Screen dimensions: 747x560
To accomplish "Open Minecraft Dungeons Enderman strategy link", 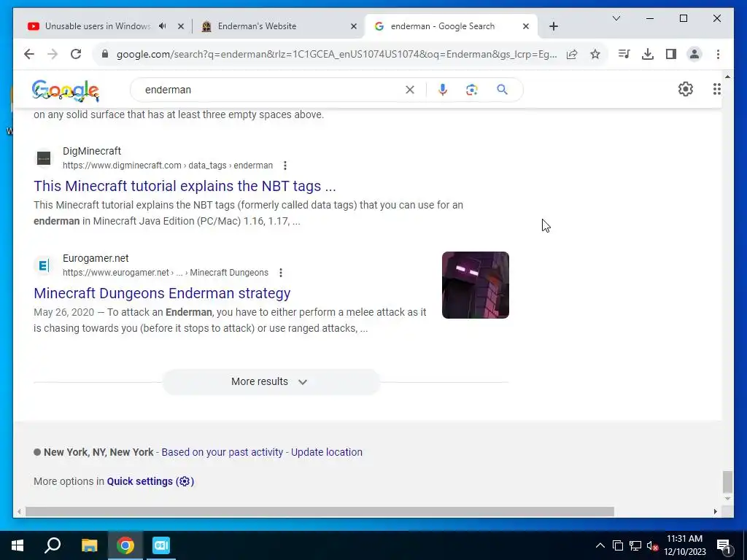I will point(162,293).
